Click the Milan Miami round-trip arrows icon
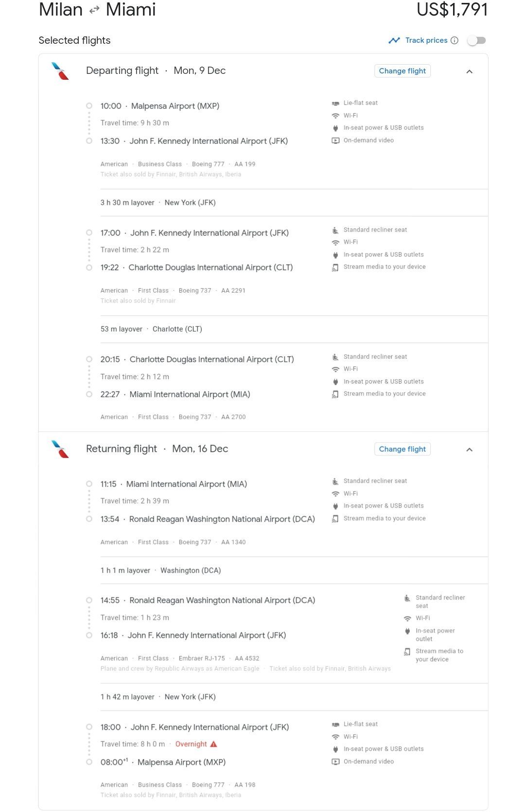 [x=94, y=10]
